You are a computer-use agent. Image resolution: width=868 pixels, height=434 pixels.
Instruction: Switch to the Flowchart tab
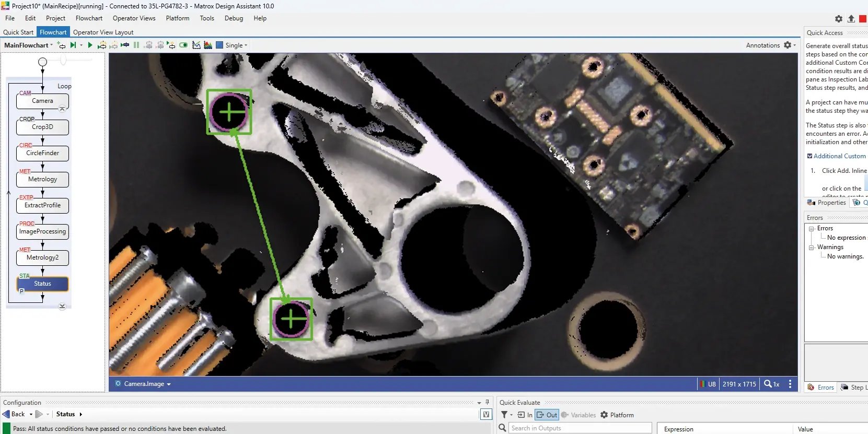tap(53, 32)
